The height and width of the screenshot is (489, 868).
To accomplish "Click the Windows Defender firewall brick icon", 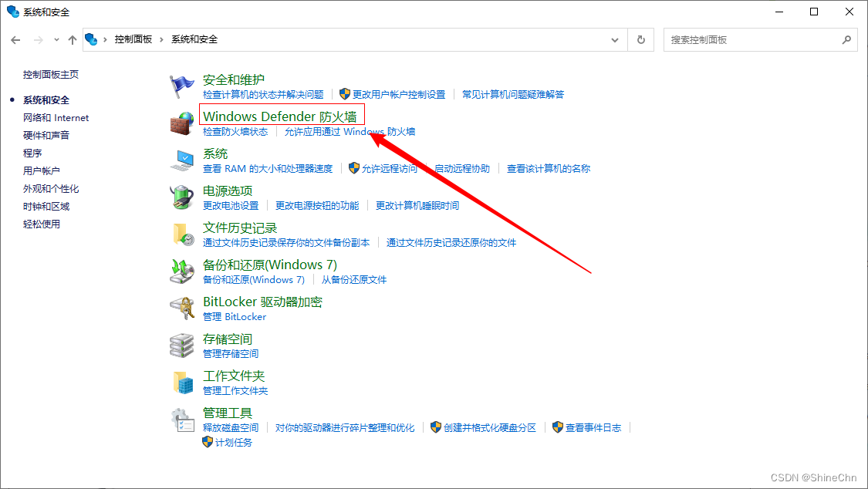I will 181,123.
